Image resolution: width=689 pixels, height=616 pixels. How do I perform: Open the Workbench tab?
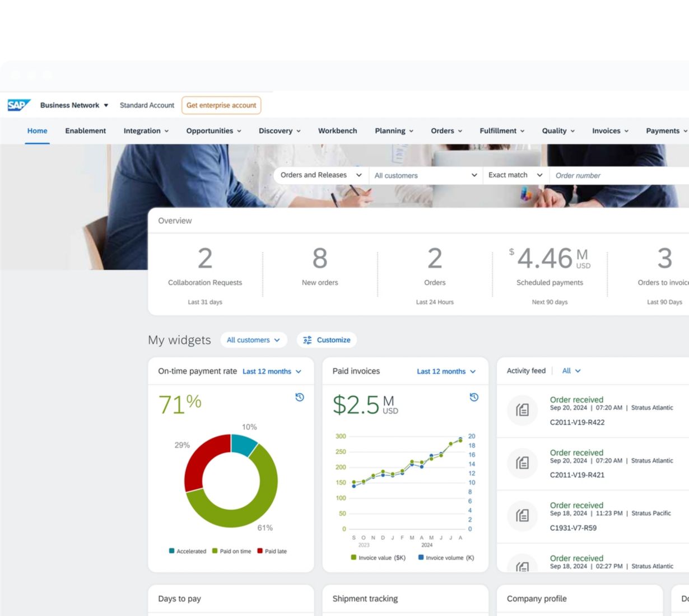(x=337, y=131)
